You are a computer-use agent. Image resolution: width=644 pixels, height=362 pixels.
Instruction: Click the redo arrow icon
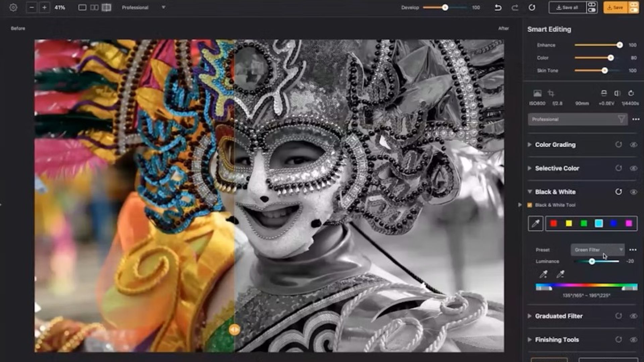(515, 7)
